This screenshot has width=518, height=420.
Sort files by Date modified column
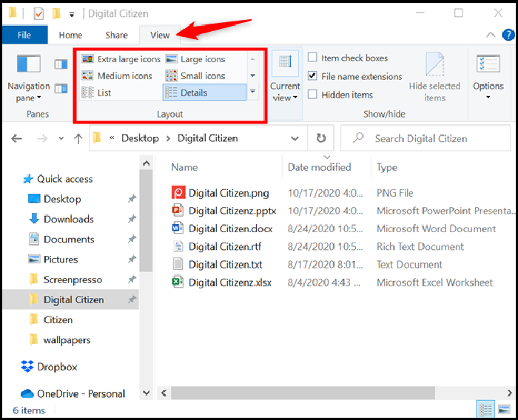pos(320,167)
